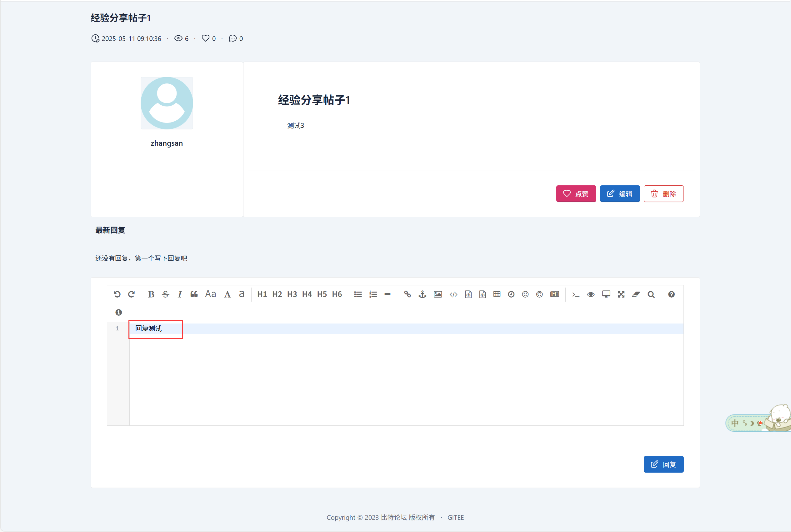Click the 删除 delete button

(x=663, y=194)
